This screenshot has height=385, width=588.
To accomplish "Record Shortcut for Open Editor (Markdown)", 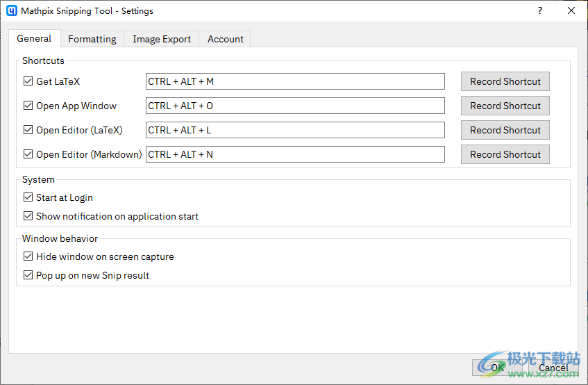I will tap(505, 154).
